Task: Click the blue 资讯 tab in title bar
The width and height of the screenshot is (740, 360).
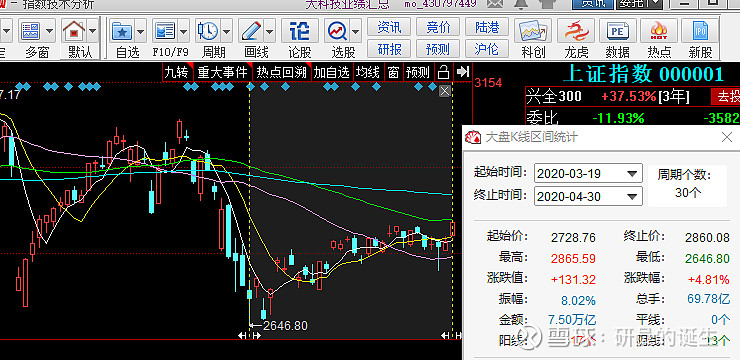Action: [x=592, y=4]
